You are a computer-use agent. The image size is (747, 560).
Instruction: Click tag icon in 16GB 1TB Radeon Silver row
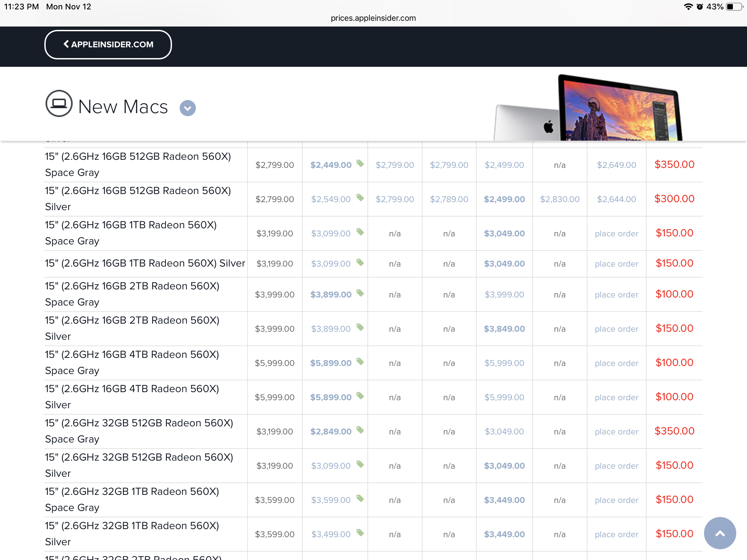coord(360,262)
